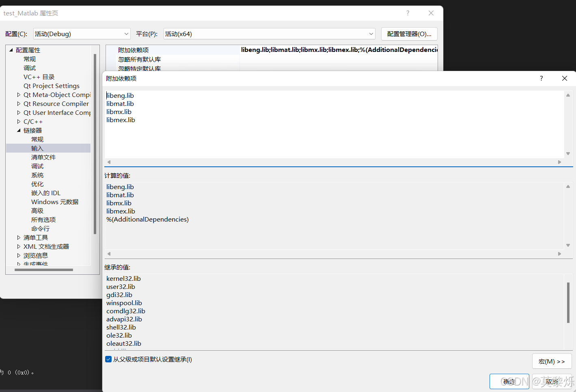Expand the XML 文档生成器 node
The width and height of the screenshot is (576, 392).
[x=19, y=246]
